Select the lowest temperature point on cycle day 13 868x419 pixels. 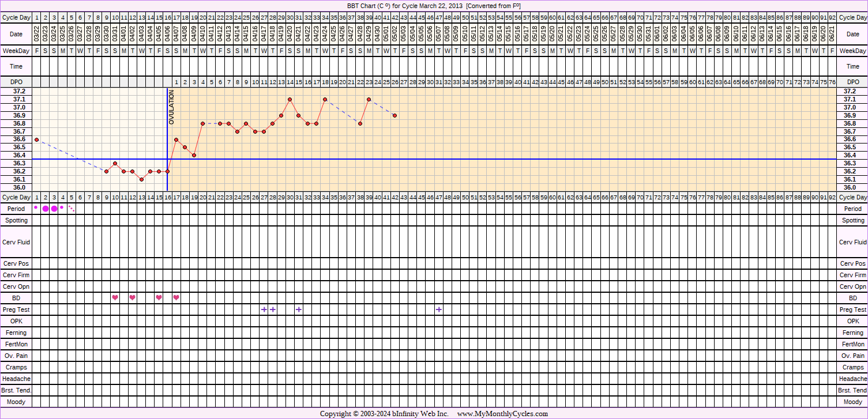pyautogui.click(x=141, y=179)
